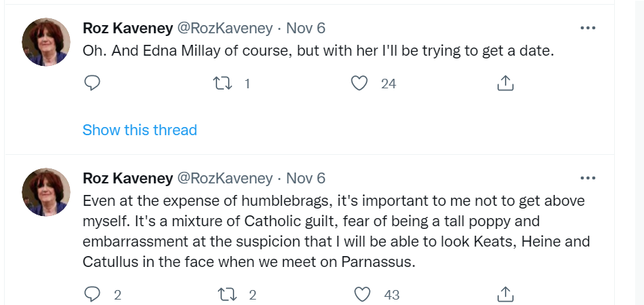The image size is (644, 305).
Task: Share the humblebrags tweet
Action: (504, 294)
